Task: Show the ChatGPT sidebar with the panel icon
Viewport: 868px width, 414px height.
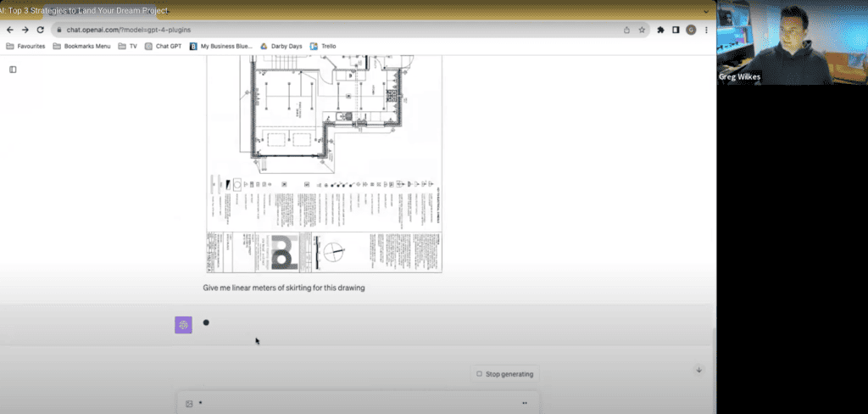Action: [x=13, y=70]
